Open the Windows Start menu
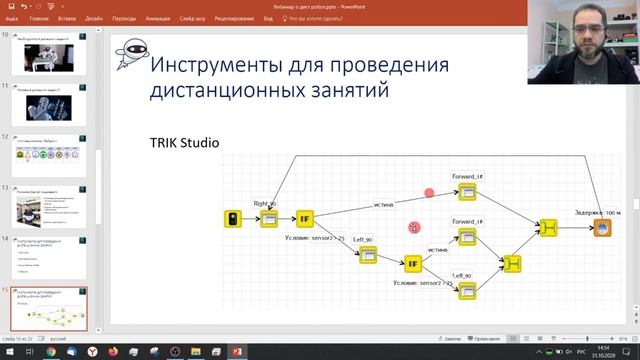The height and width of the screenshot is (360, 640). point(9,351)
